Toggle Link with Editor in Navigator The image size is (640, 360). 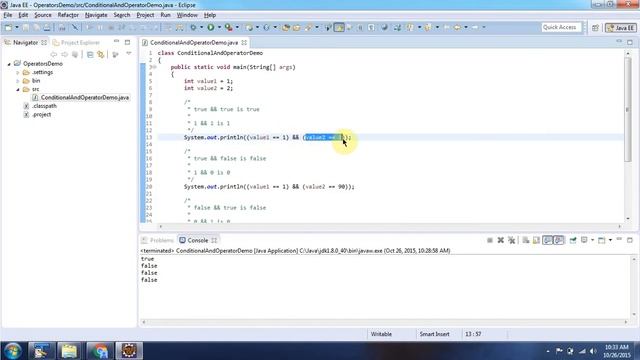[x=101, y=54]
